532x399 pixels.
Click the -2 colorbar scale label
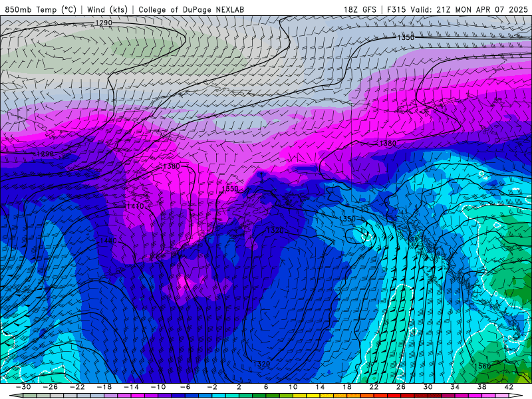(212, 387)
